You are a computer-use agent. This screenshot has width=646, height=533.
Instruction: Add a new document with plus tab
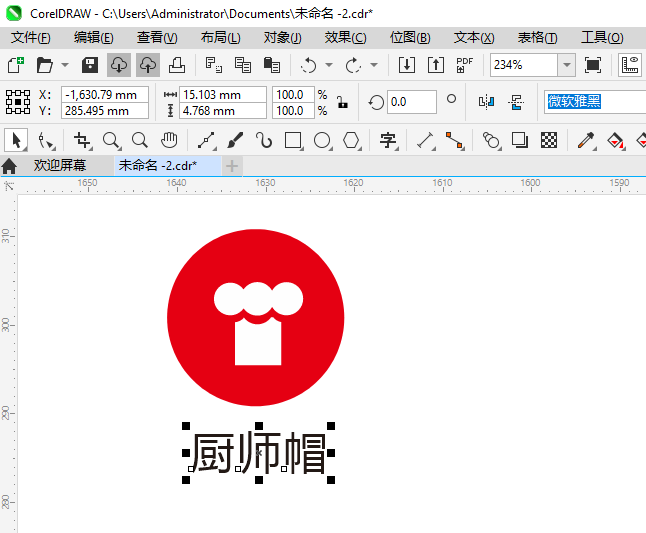coord(232,166)
